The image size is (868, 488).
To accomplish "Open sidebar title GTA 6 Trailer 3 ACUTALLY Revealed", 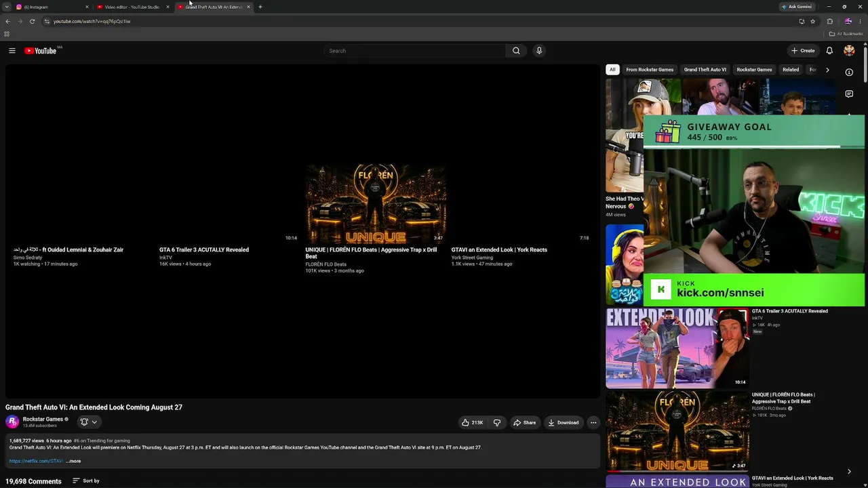I will tap(790, 311).
